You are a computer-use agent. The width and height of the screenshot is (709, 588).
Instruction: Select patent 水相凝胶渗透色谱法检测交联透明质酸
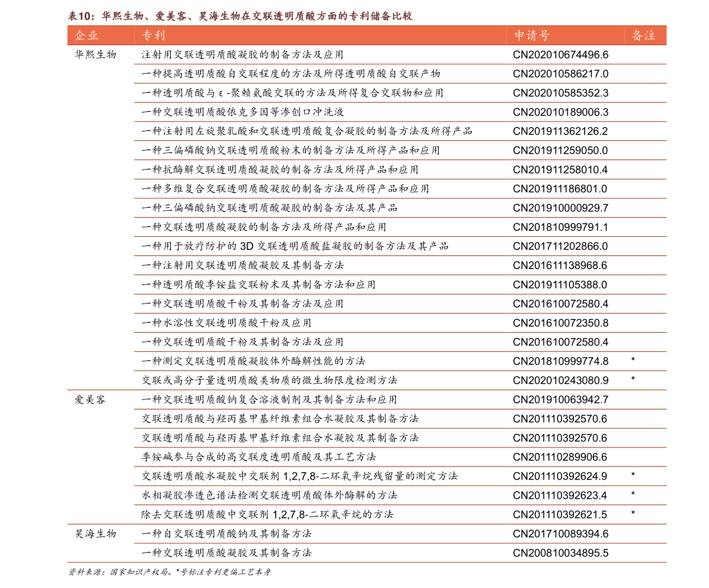pyautogui.click(x=270, y=495)
